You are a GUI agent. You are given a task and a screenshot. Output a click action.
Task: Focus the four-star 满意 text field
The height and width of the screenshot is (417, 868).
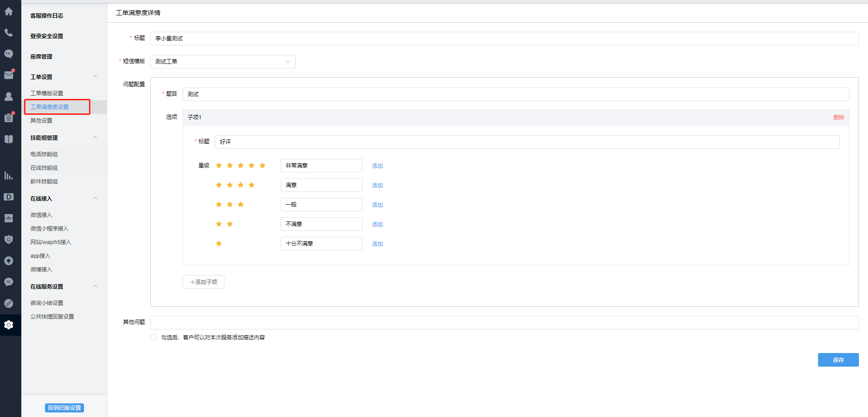click(321, 185)
